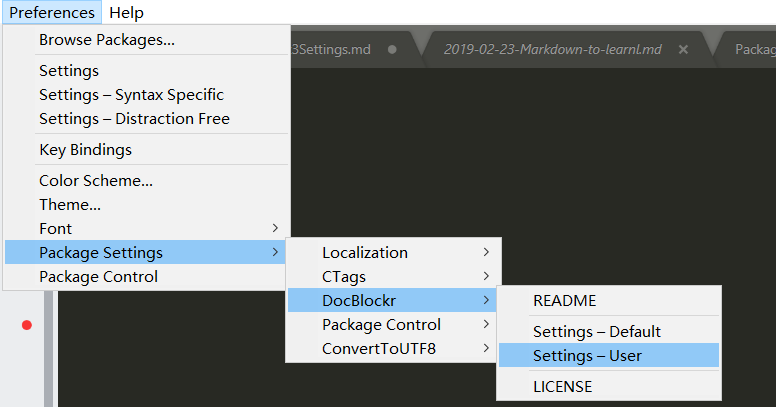Choose Settings – Syntax Specific
Screen dimensions: 776x407
pyautogui.click(x=131, y=95)
